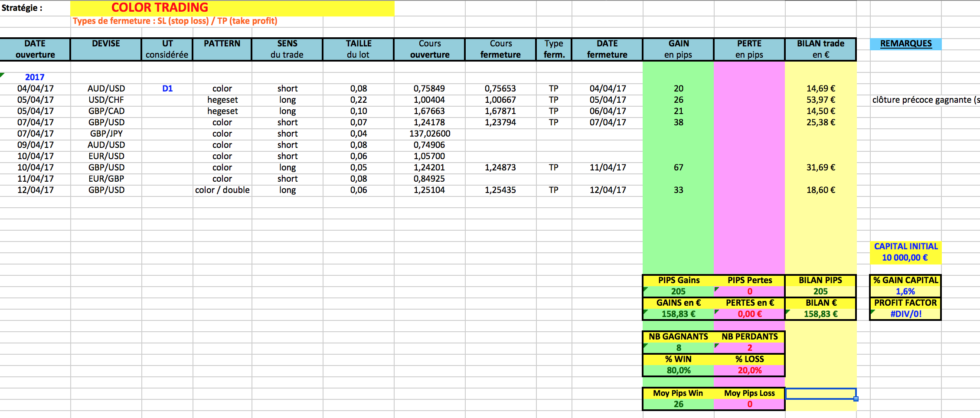The image size is (980, 418).
Task: Click the 2017 year cell
Action: point(35,77)
